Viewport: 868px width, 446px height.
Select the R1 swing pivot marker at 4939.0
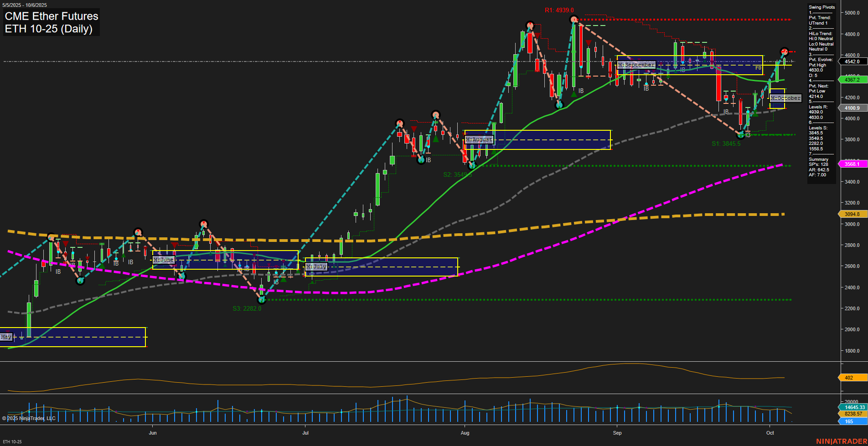pos(573,19)
